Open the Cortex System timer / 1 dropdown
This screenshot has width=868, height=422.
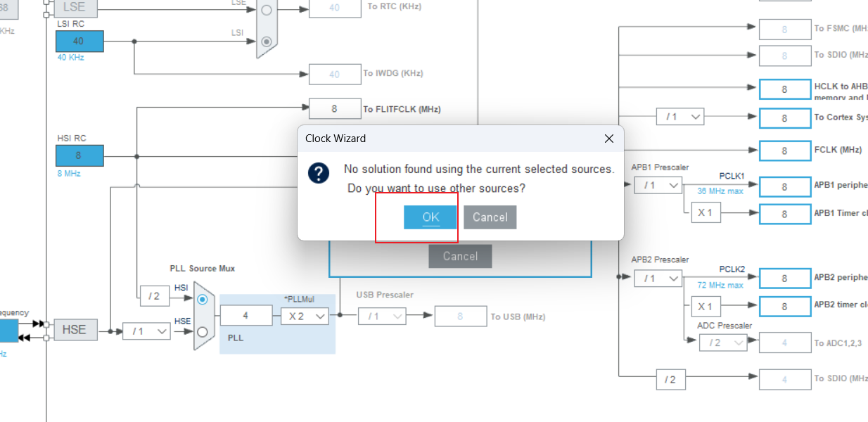680,117
